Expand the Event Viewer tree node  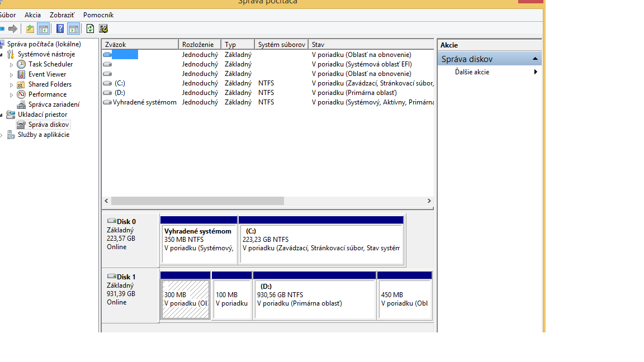(x=12, y=75)
